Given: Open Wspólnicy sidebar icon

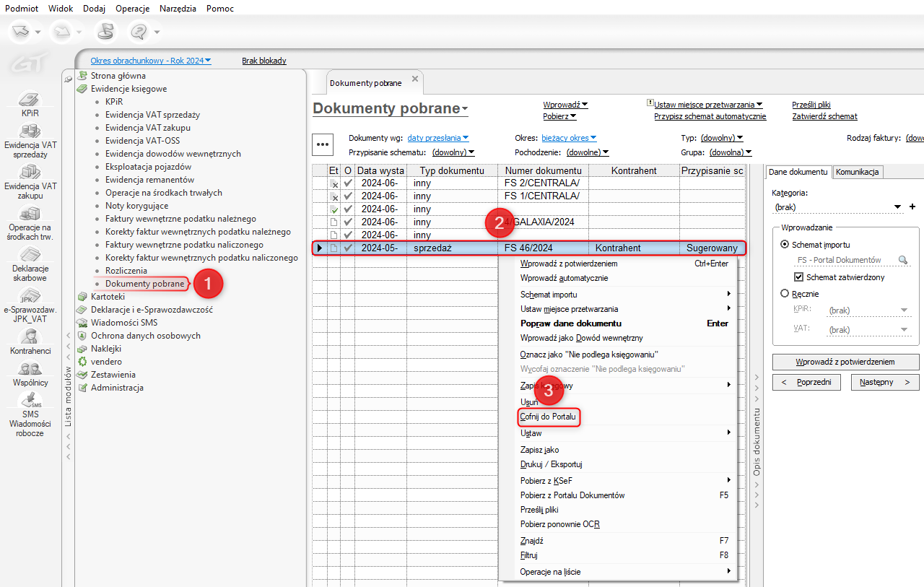Looking at the screenshot, I should (30, 368).
